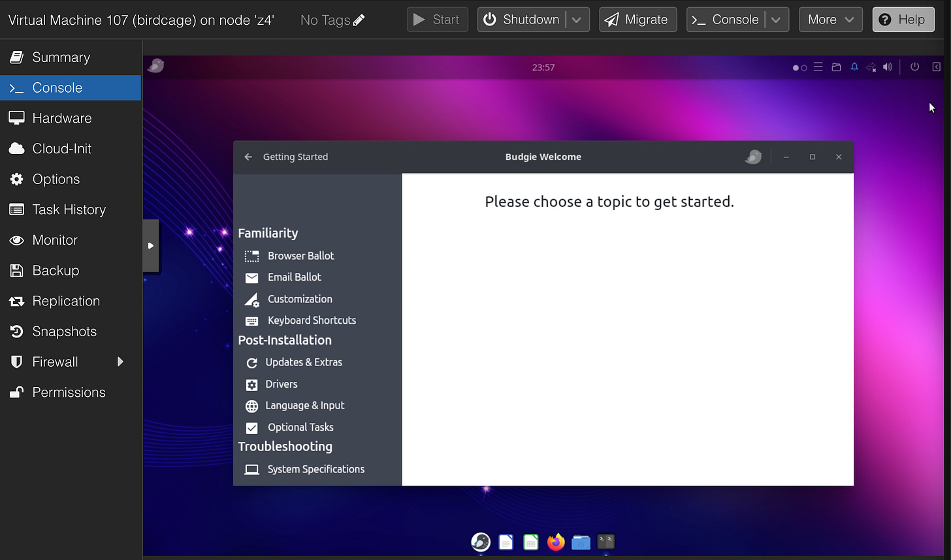Click the Budgie bird logo in the Welcome header
The height and width of the screenshot is (560, 951).
point(753,157)
